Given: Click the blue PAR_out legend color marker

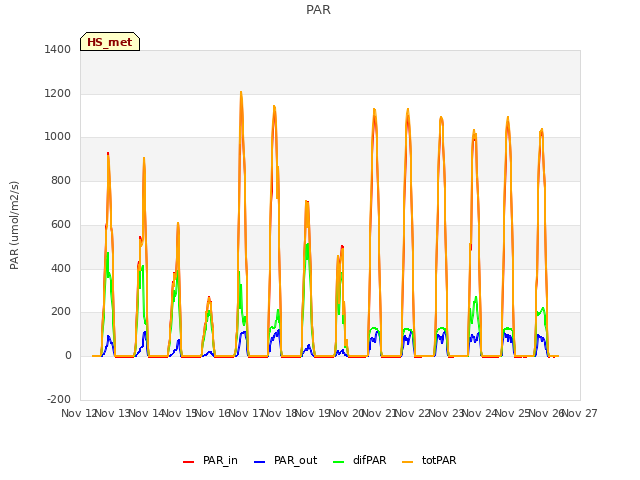Looking at the screenshot, I should [x=260, y=462].
